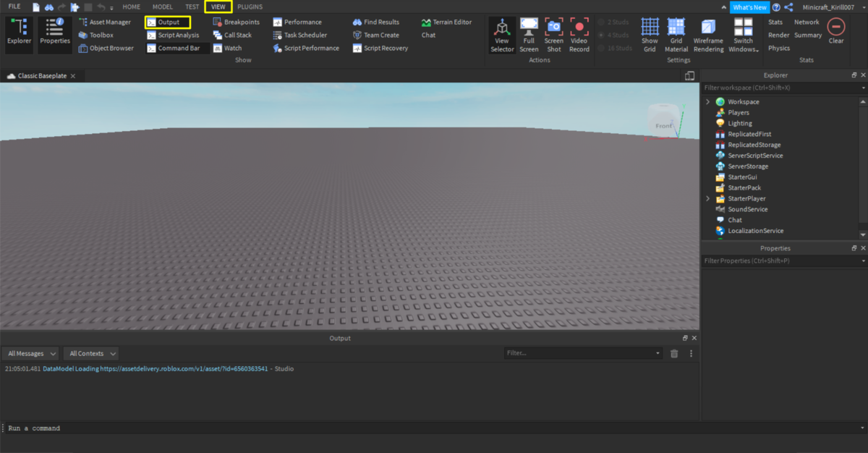This screenshot has width=868, height=453.
Task: Open Find Results
Action: pos(375,22)
